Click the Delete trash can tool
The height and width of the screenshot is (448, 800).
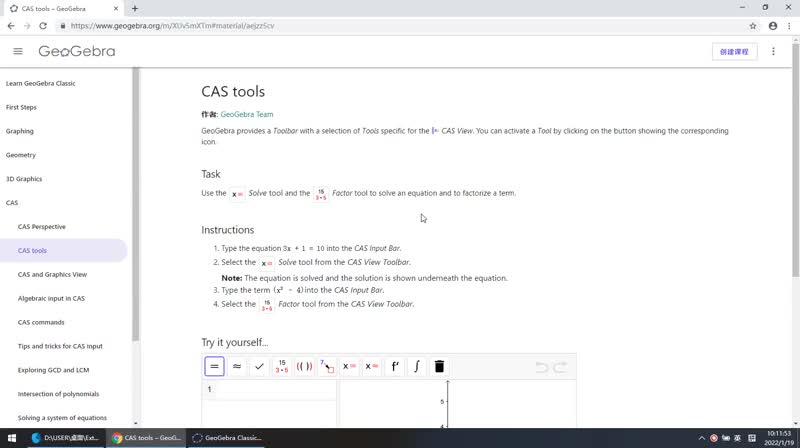(x=439, y=366)
